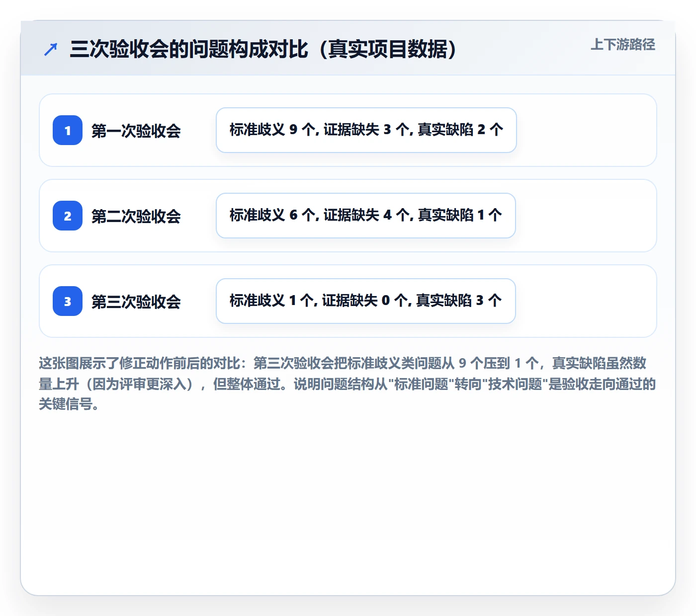Select the 第一次验收会 row label

136,131
